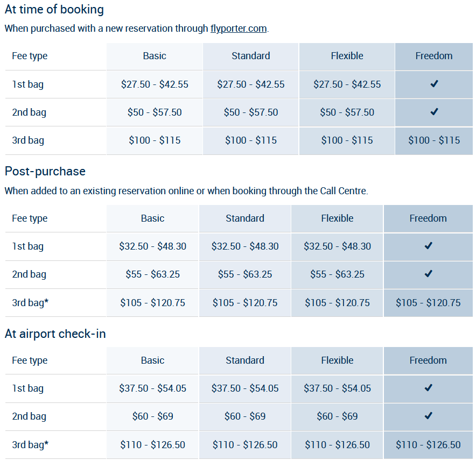Click Basic 2nd bag fee $60 - $69
Screen dimensions: 476x460
152,416
